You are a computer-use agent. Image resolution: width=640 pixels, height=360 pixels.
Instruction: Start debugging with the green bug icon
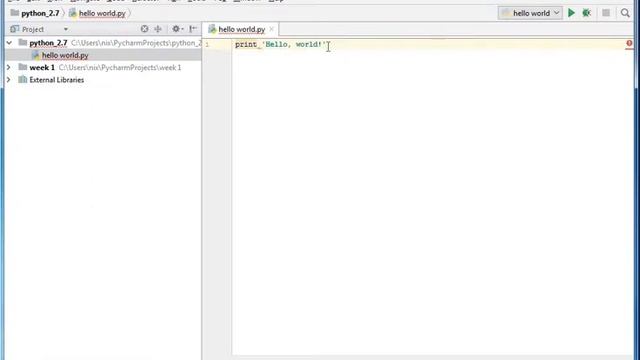pos(587,13)
